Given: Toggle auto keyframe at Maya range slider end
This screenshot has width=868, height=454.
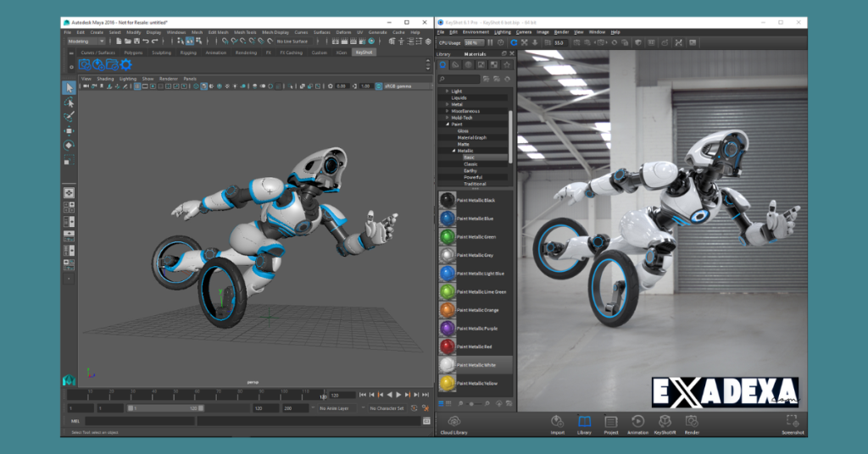Looking at the screenshot, I should 414,408.
